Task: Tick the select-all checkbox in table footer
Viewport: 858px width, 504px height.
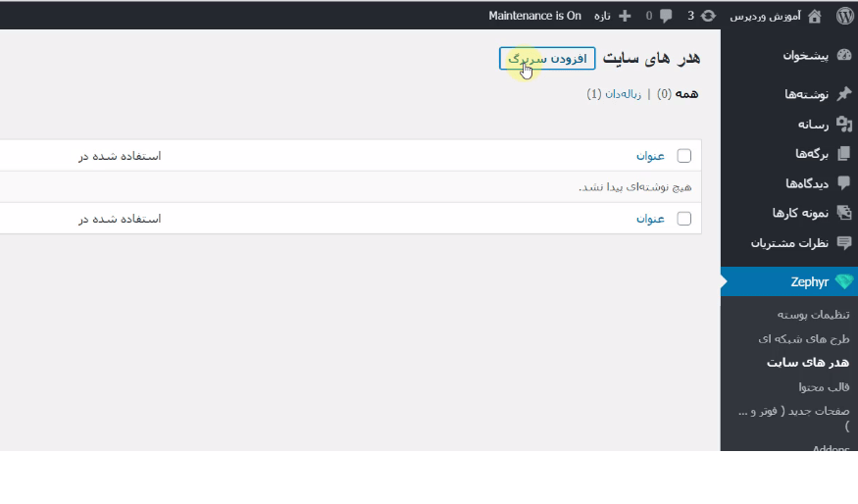Action: [684, 219]
